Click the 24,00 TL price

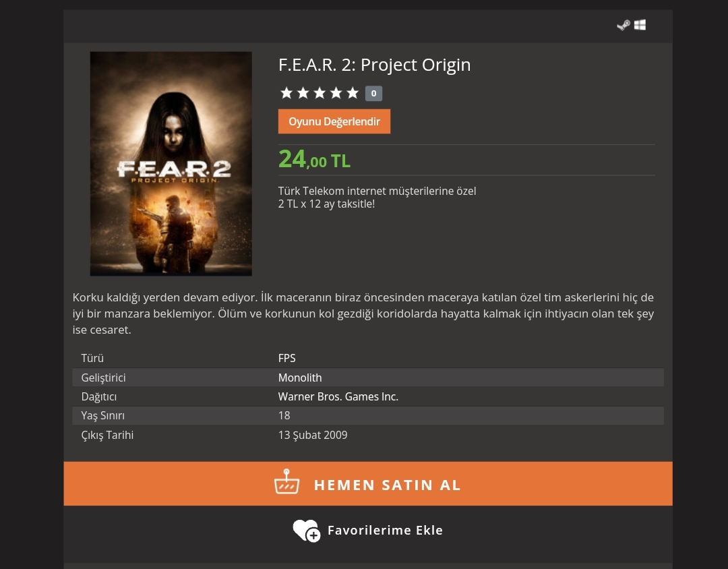[x=314, y=160]
